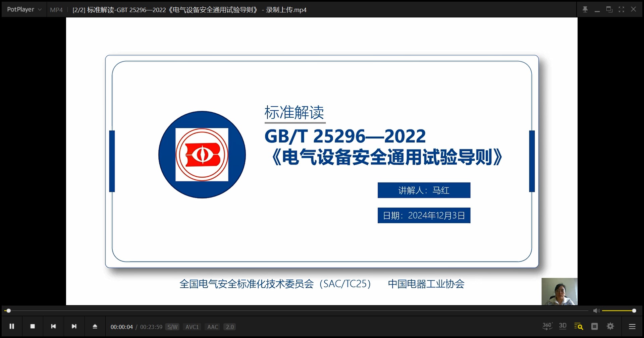
Task: Toggle 360 degree video mode
Action: coord(547,326)
